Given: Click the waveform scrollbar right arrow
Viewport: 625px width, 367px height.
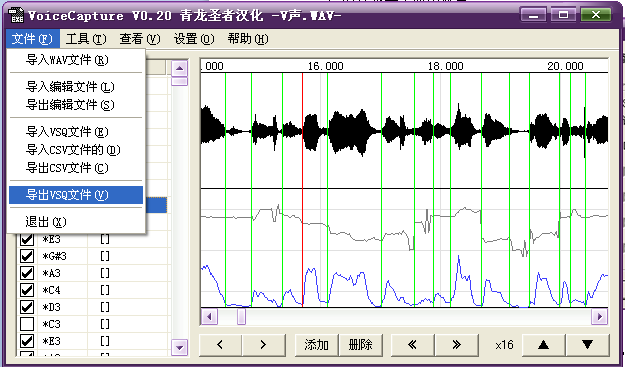Looking at the screenshot, I should 600,317.
